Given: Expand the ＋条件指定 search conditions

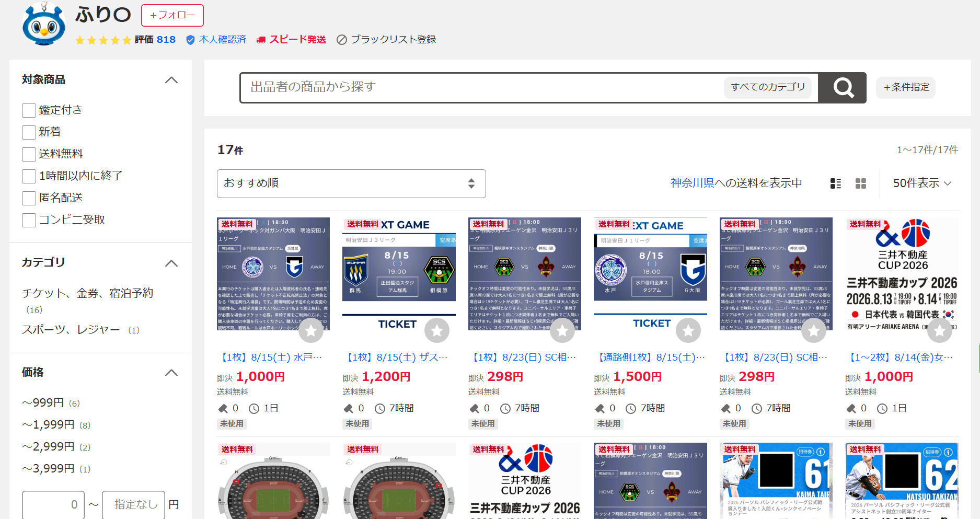Looking at the screenshot, I should click(906, 87).
